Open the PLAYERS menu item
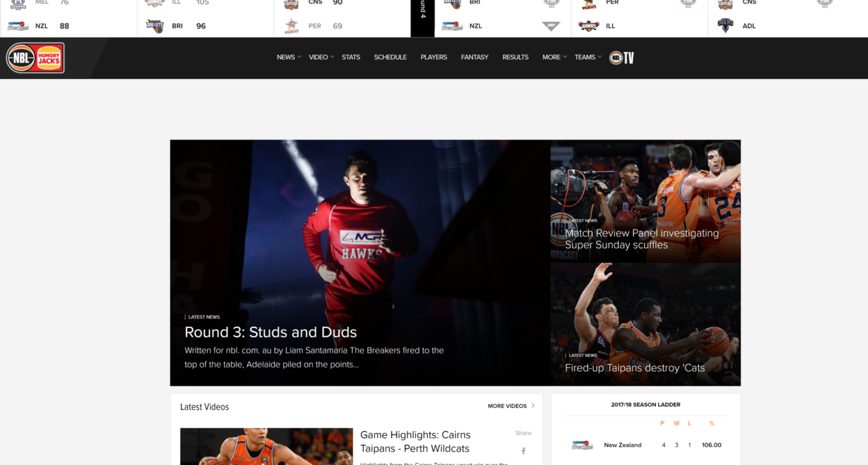This screenshot has height=465, width=868. click(x=434, y=57)
